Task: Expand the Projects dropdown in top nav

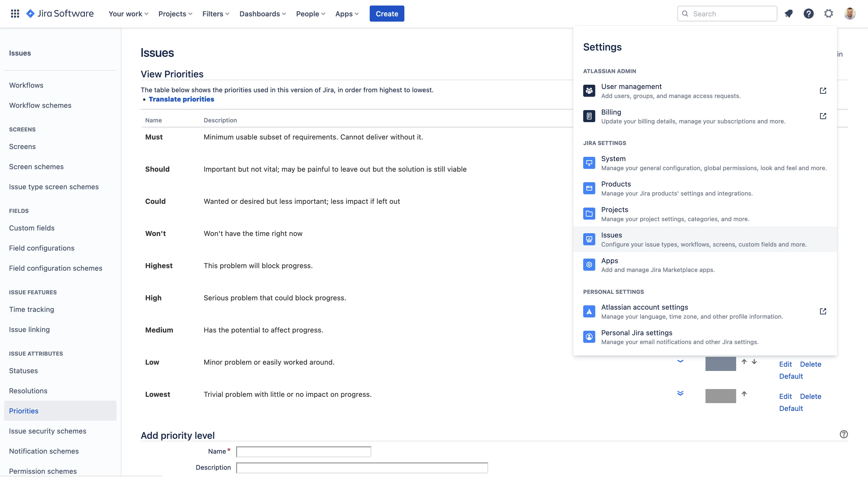Action: [175, 14]
